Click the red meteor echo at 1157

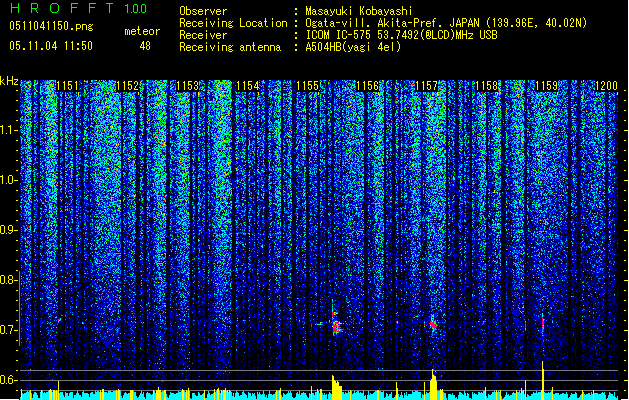433,324
